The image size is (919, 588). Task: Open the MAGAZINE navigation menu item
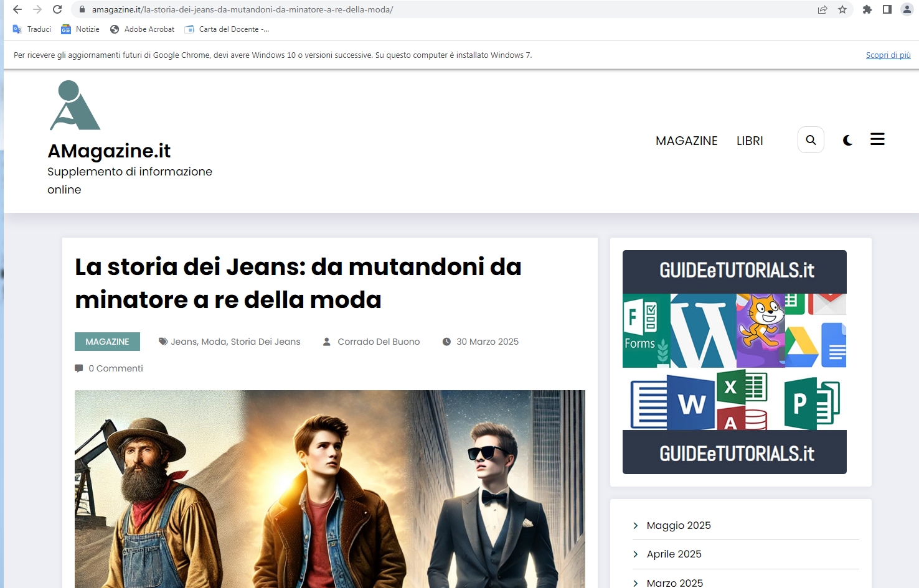(x=686, y=141)
